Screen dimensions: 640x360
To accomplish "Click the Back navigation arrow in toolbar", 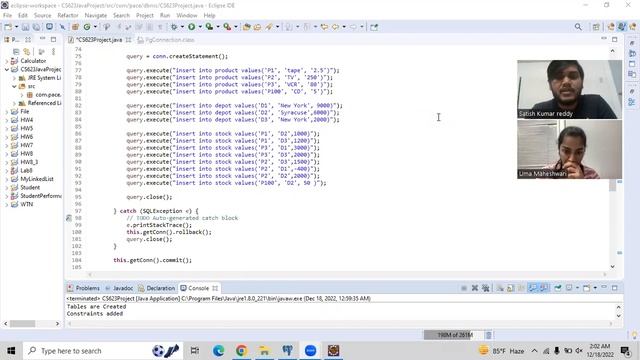I will click(336, 27).
